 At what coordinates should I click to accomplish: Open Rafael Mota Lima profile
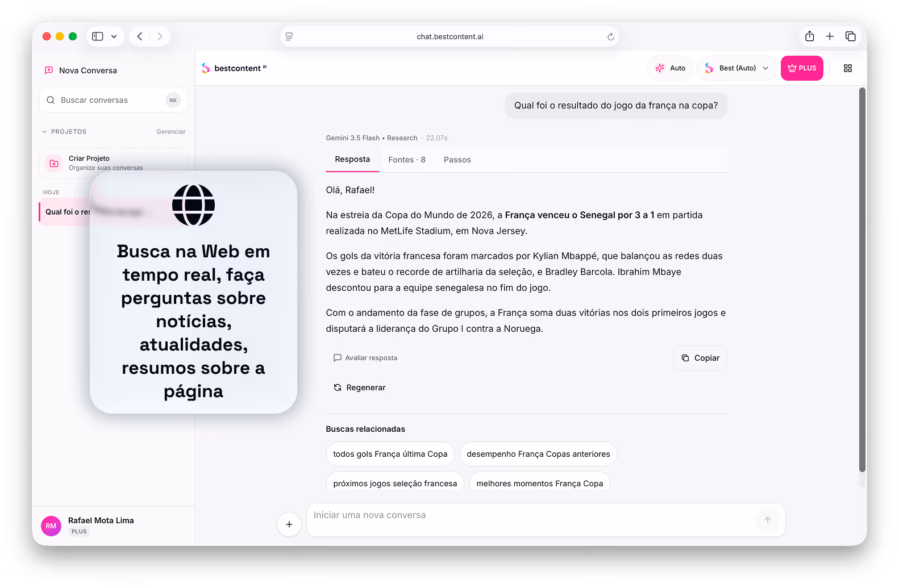coord(101,520)
